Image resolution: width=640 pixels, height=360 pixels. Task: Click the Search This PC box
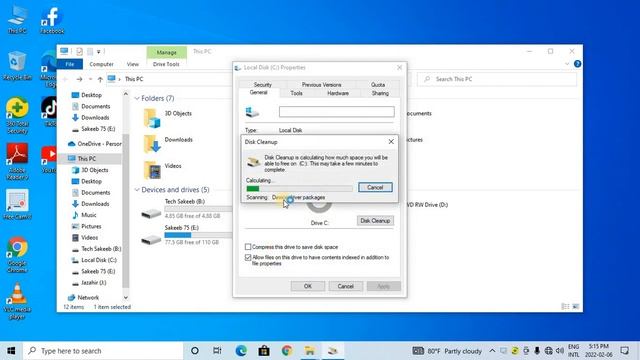click(x=497, y=79)
